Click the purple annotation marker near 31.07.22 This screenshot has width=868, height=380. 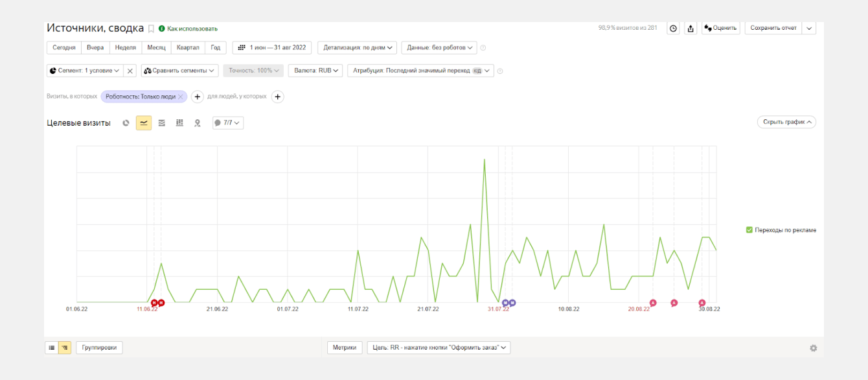(505, 303)
